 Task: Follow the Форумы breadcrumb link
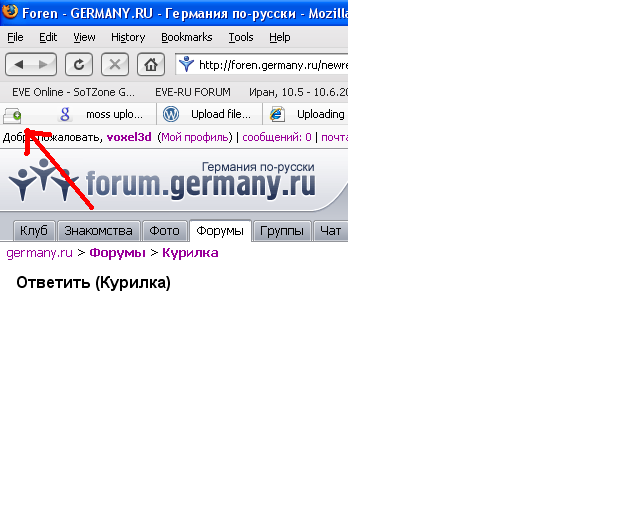118,253
